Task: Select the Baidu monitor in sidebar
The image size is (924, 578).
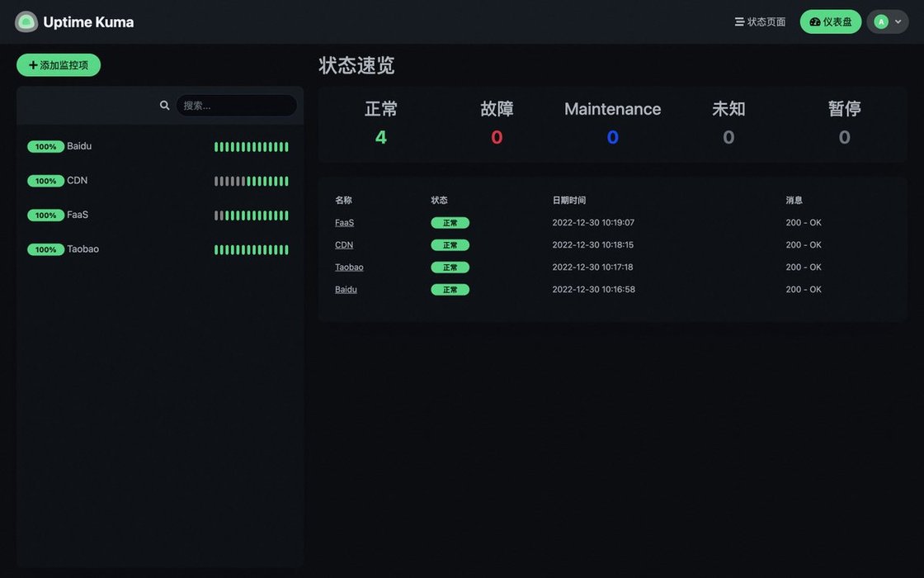Action: tap(79, 146)
